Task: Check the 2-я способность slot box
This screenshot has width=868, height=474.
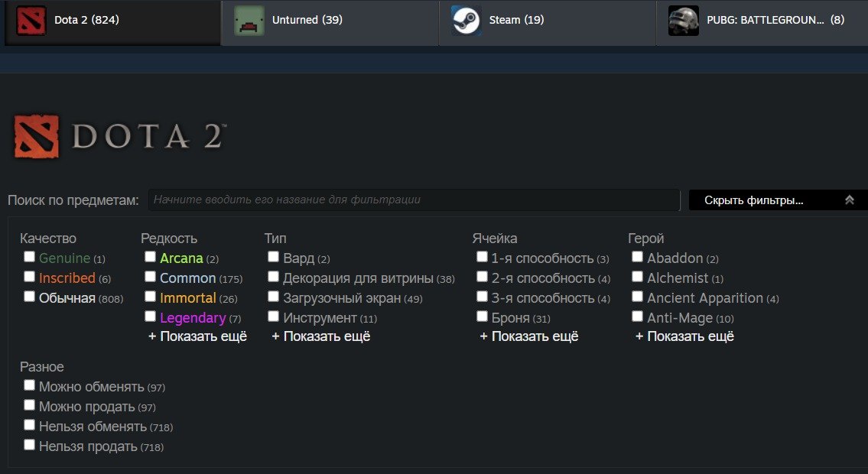Action: tap(482, 277)
